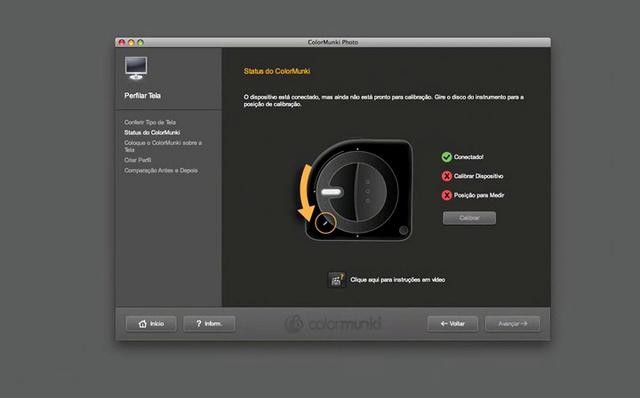Click the white dial handle on the ColorMunki
Viewport: 640px width, 398px height.
(x=332, y=192)
